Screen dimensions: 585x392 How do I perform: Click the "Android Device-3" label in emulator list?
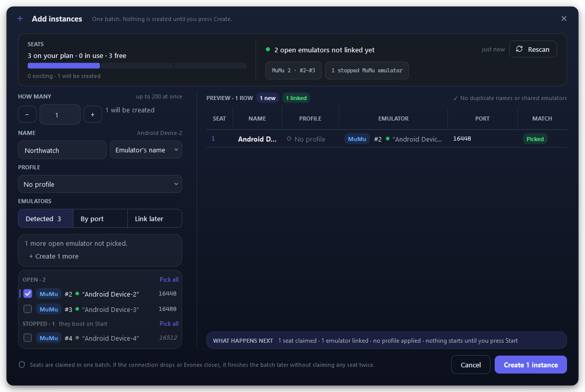[110, 309]
